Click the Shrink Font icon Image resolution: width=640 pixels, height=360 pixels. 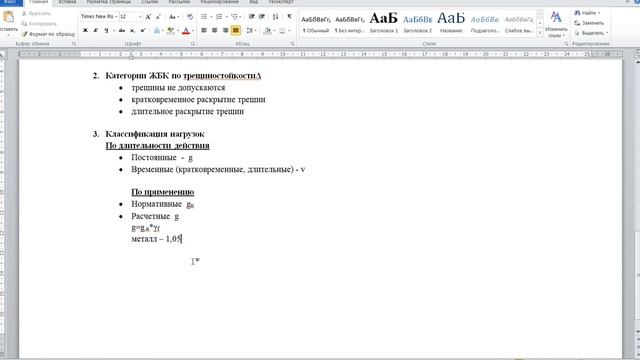158,17
